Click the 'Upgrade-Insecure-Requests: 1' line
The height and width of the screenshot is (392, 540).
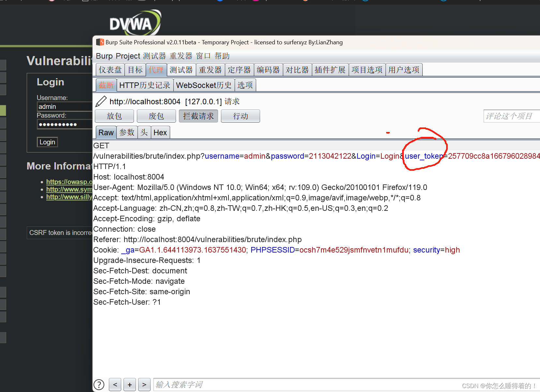[x=147, y=260]
